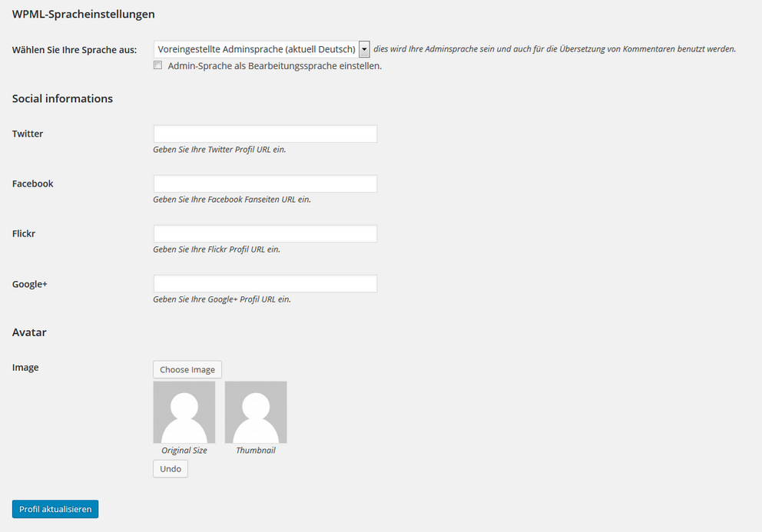Click the Image label under Avatar

25,368
